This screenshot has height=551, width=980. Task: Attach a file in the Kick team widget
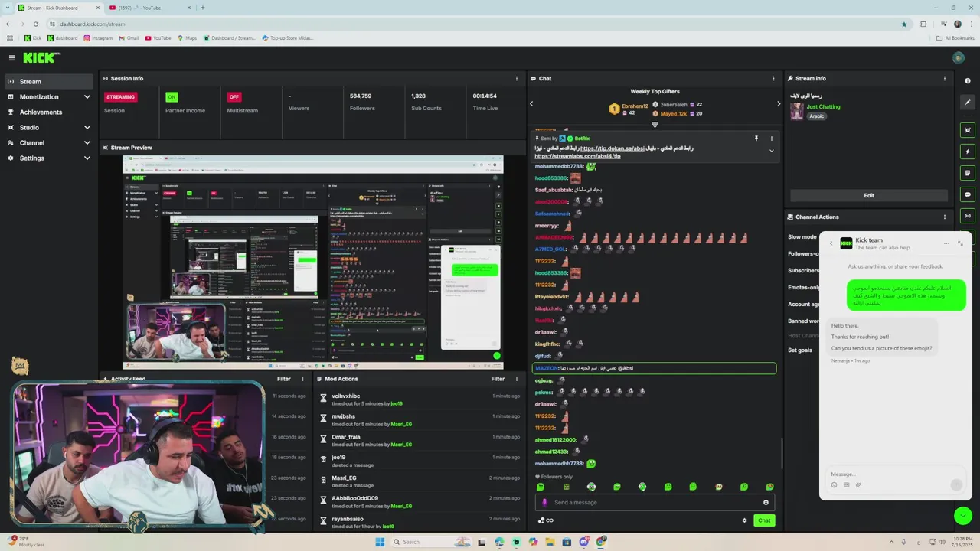tap(858, 484)
